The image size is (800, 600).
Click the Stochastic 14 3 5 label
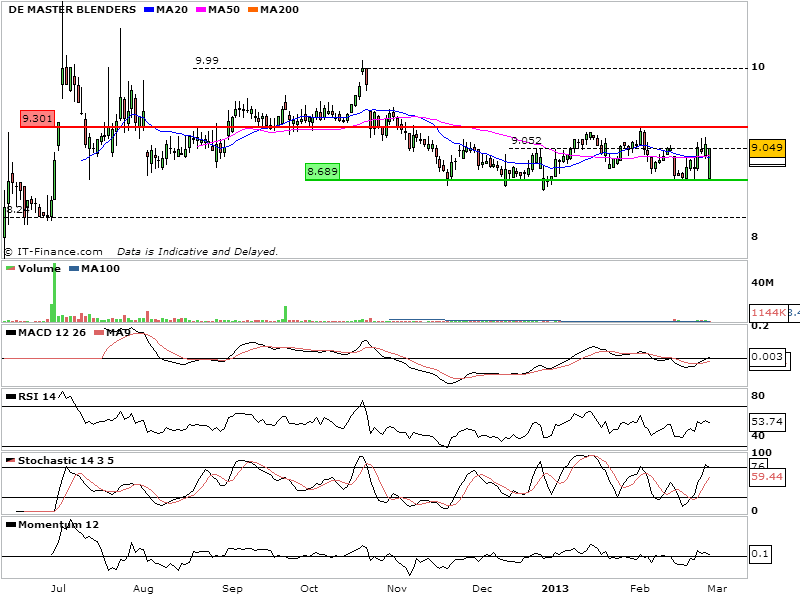pos(66,461)
